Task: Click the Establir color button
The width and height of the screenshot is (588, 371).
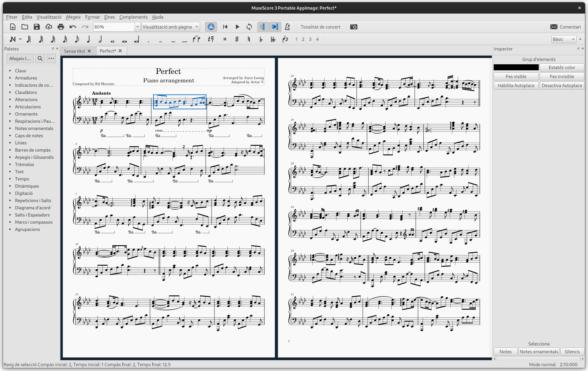Action: pyautogui.click(x=562, y=67)
